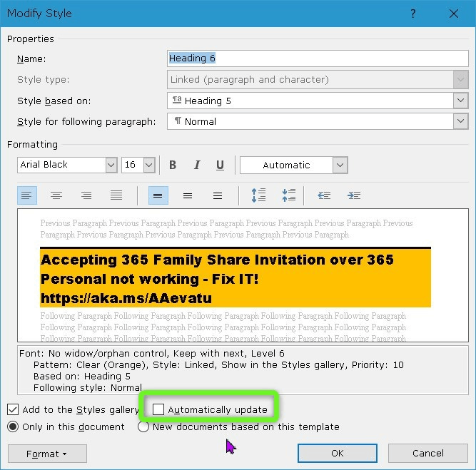Open the Format menu button

[x=47, y=454]
